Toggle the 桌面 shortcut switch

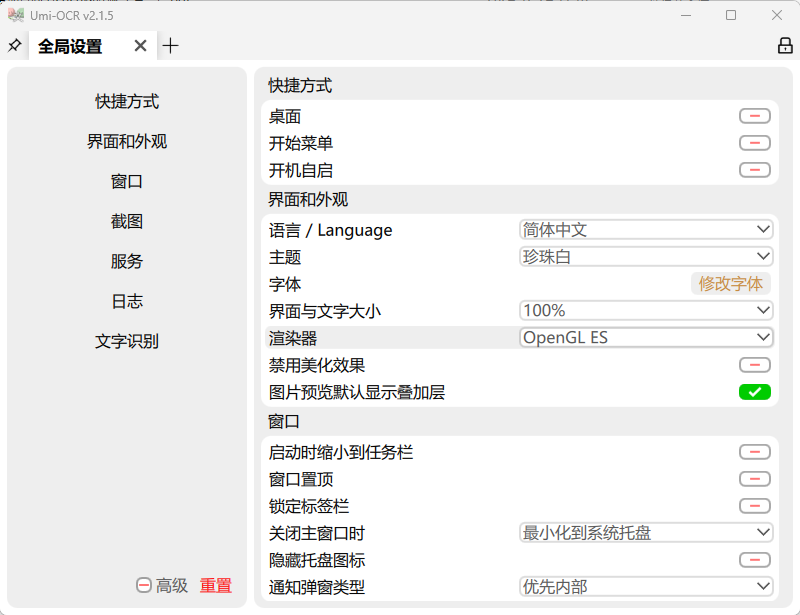tap(755, 116)
